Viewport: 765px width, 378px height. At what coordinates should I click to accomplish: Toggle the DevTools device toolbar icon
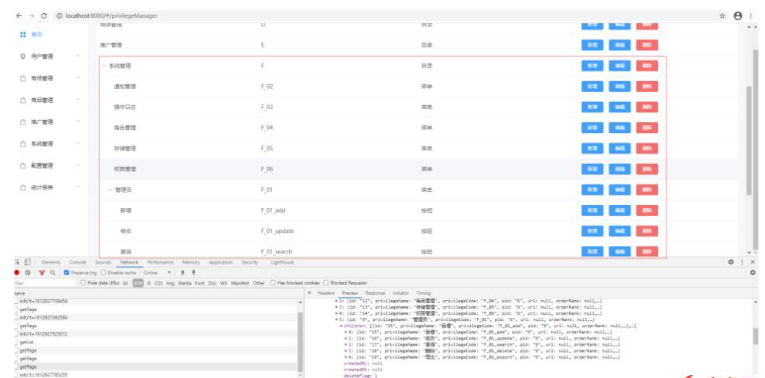pyautogui.click(x=28, y=262)
